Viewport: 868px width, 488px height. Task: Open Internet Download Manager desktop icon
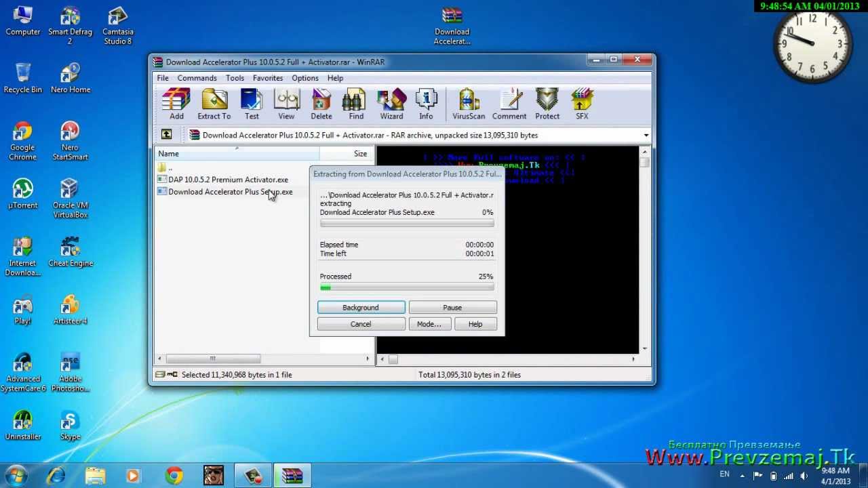tap(22, 257)
